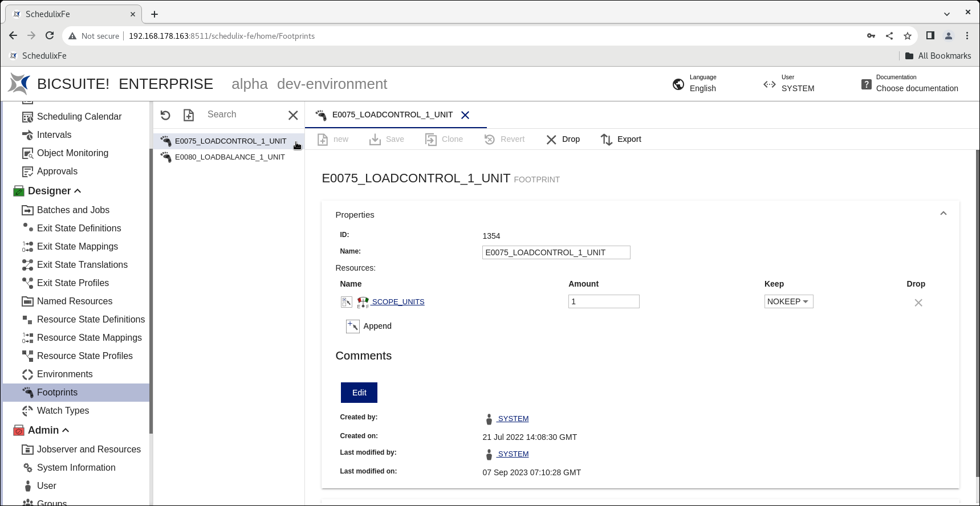Collapse the Designer menu section

(x=78, y=191)
